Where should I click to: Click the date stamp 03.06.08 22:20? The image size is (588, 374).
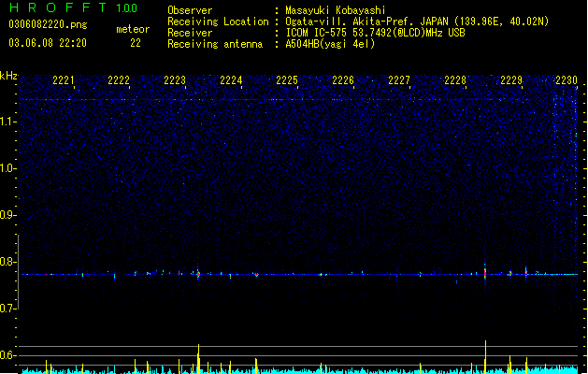(x=48, y=43)
